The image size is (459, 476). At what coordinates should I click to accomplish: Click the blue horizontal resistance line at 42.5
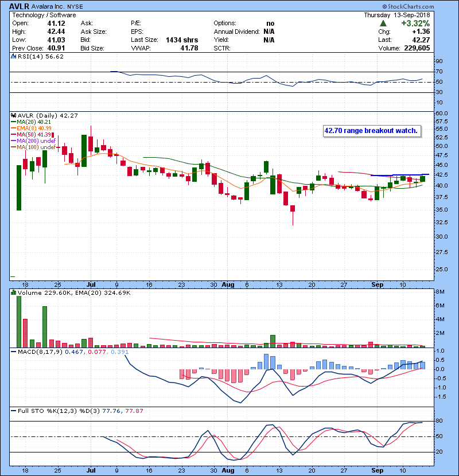coord(400,175)
